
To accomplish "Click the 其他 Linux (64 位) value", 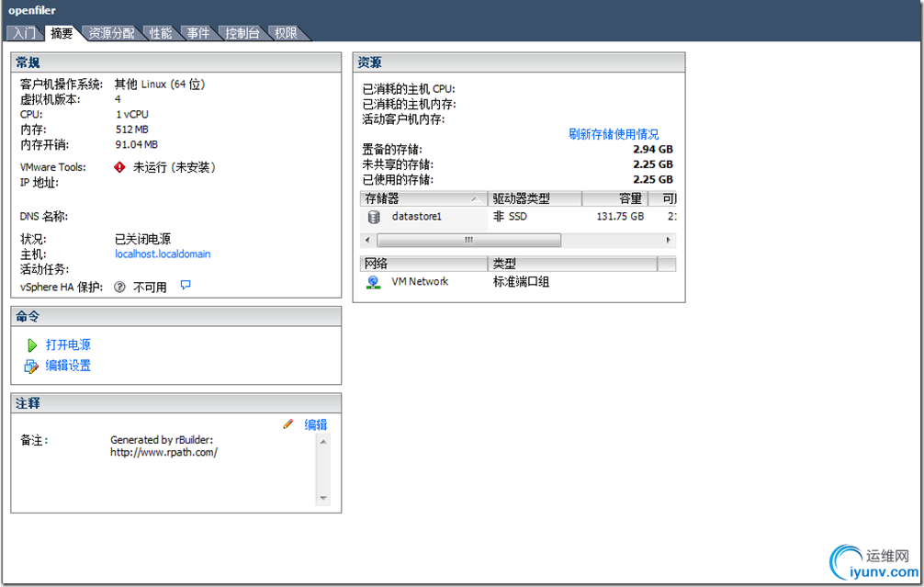I will pos(160,84).
